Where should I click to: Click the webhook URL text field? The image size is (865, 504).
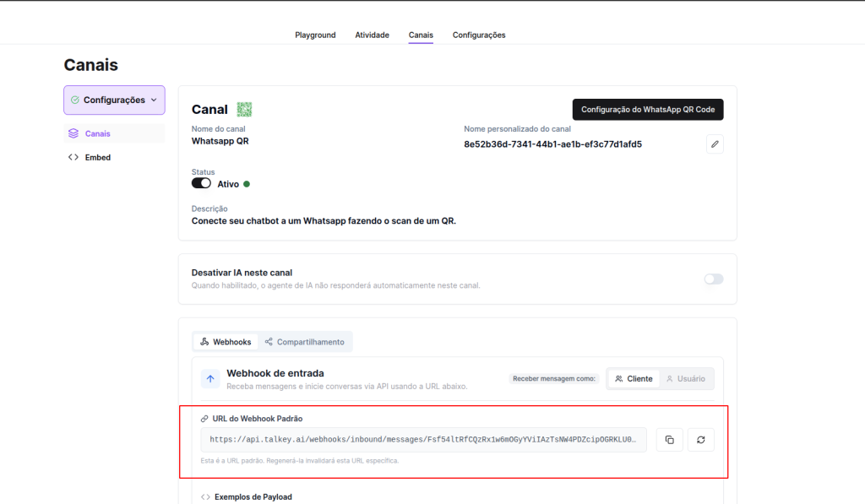[423, 440]
